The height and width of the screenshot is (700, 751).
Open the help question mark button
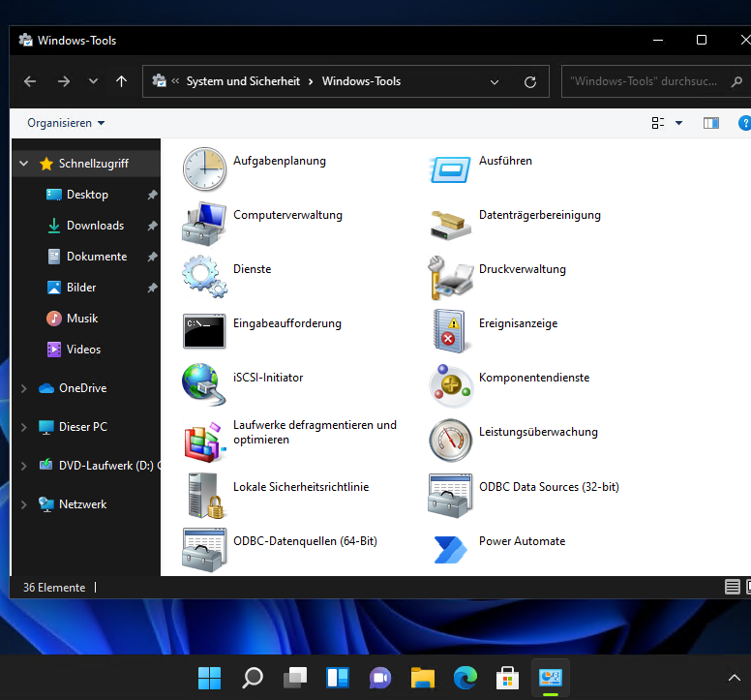click(744, 123)
